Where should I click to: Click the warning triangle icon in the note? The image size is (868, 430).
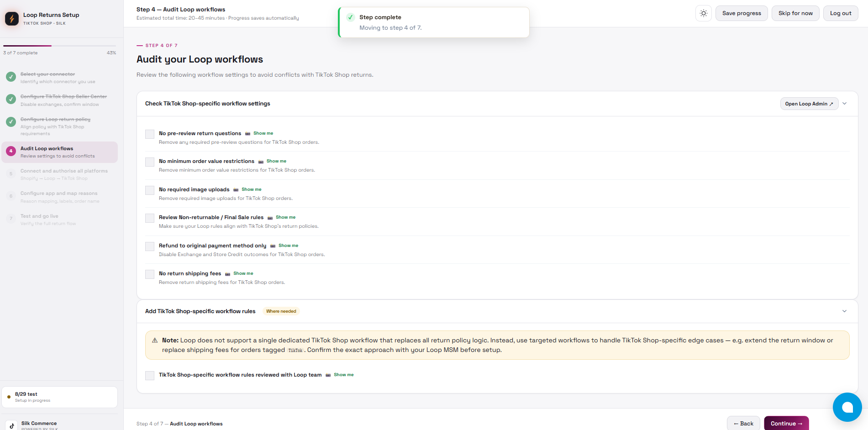[155, 341]
